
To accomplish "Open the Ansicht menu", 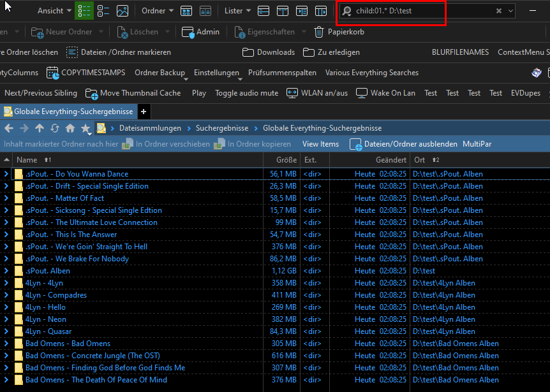I will [x=54, y=11].
